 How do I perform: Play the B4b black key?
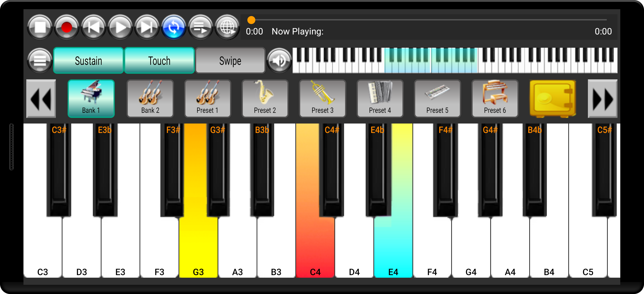(535, 170)
